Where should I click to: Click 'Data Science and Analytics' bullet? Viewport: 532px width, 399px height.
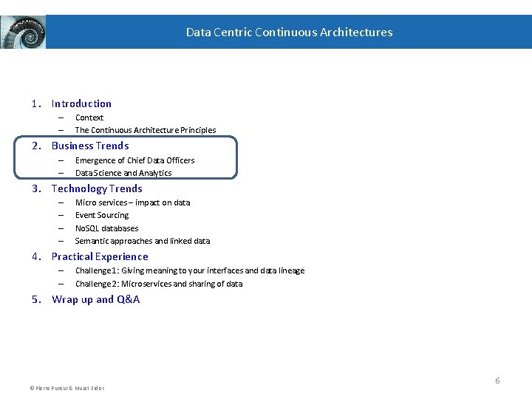tap(123, 173)
